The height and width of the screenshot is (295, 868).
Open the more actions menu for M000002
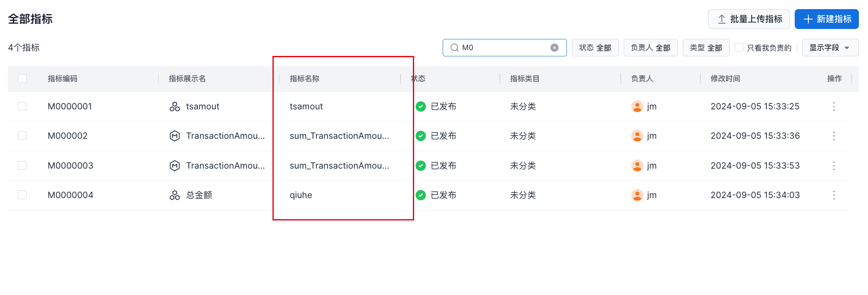click(x=834, y=136)
